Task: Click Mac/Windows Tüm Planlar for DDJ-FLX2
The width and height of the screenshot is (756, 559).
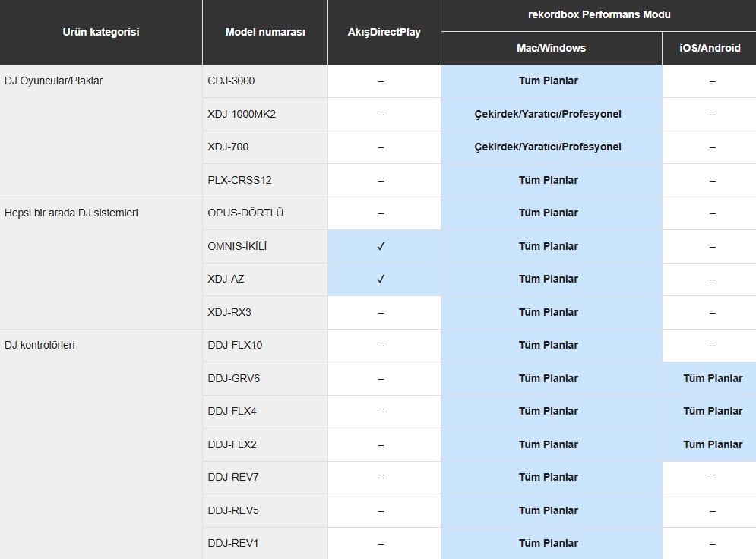Action: coord(549,444)
